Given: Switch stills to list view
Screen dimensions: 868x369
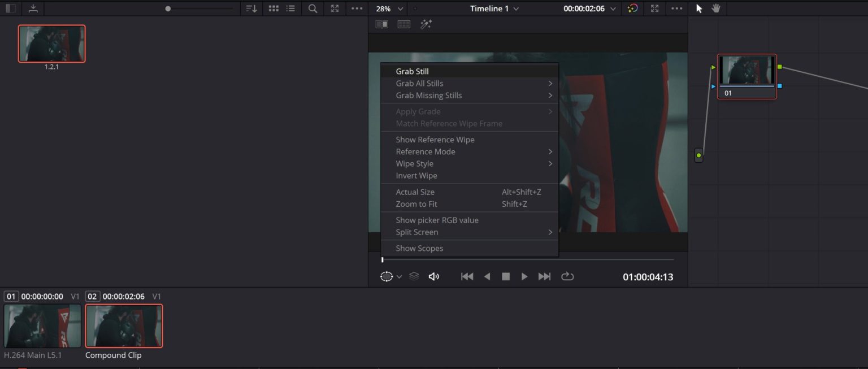Looking at the screenshot, I should pyautogui.click(x=291, y=8).
